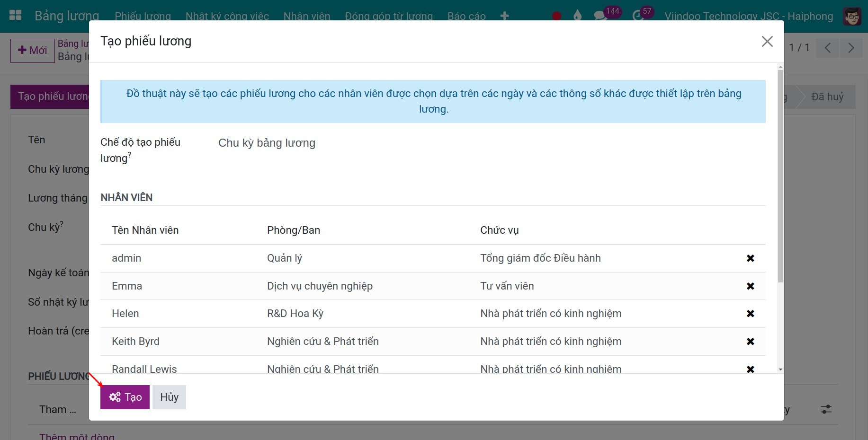The width and height of the screenshot is (868, 440).
Task: Click Quản lý department cell
Action: (x=285, y=258)
